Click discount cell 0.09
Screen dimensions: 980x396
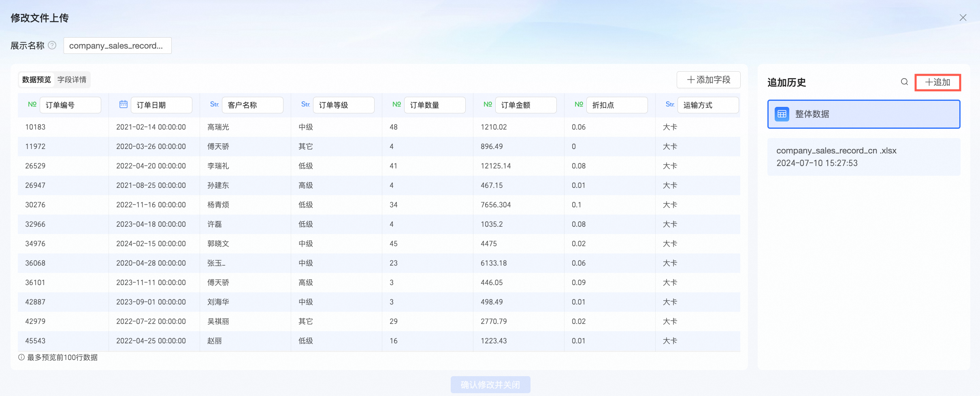(x=579, y=283)
